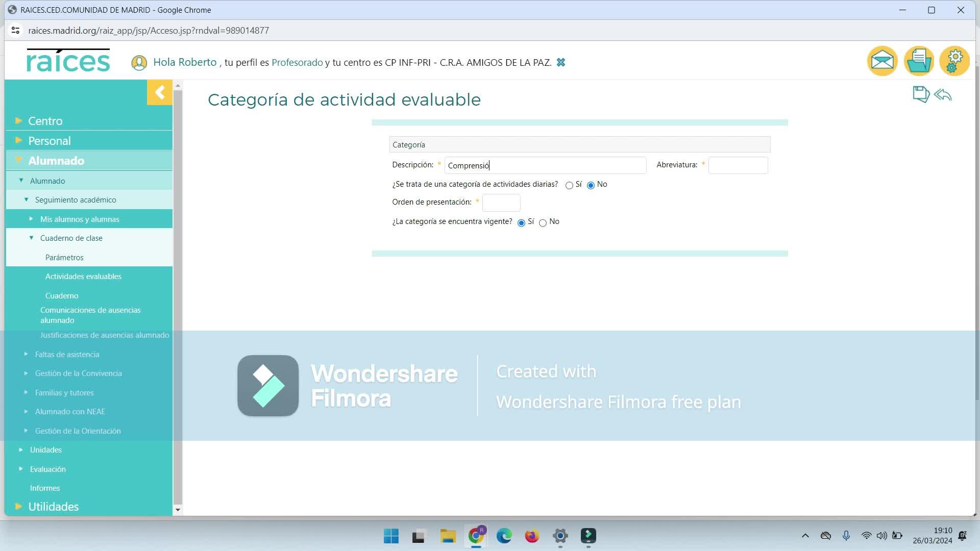The image size is (980, 551).
Task: Open the documents folder round icon
Action: click(919, 61)
